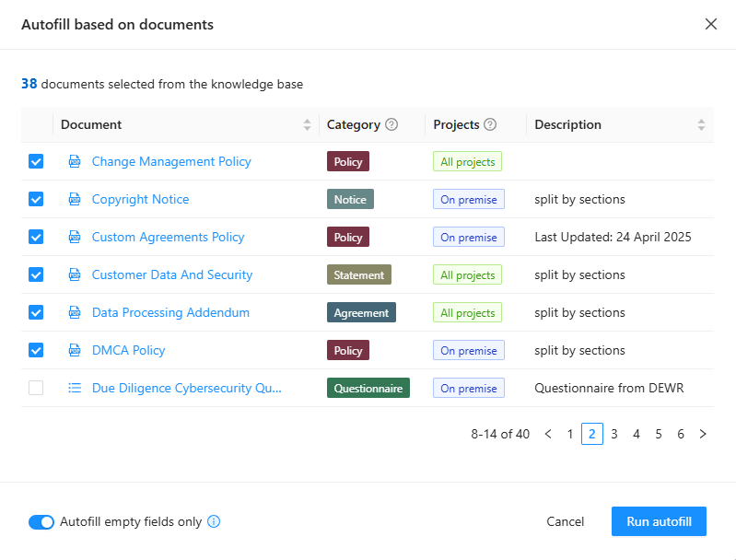Disable the Autofill empty fields only toggle
Viewport: 736px width, 560px height.
click(41, 522)
